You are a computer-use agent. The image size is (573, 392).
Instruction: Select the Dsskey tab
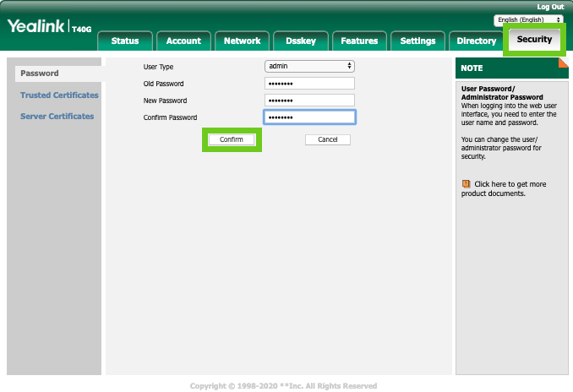[x=300, y=41]
